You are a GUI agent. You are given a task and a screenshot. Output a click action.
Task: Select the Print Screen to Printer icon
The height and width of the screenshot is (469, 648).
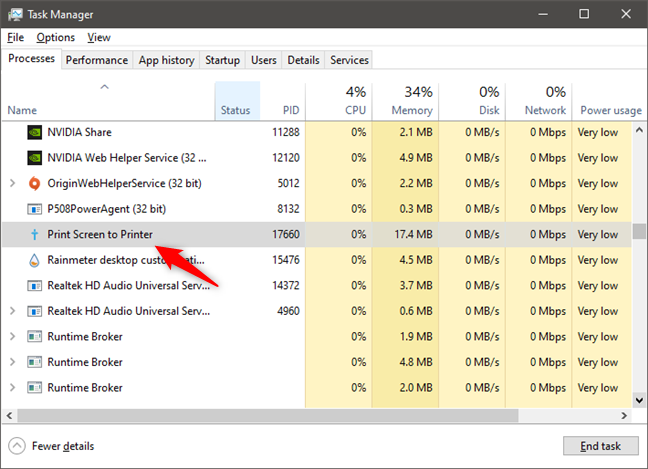tap(34, 235)
